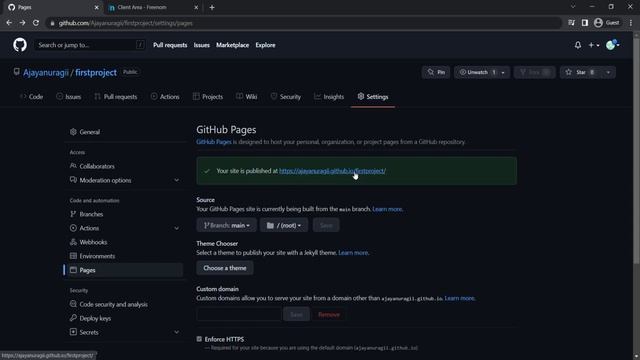Viewport: 640px width, 360px height.
Task: Open Marketplace in top navigation
Action: click(232, 45)
